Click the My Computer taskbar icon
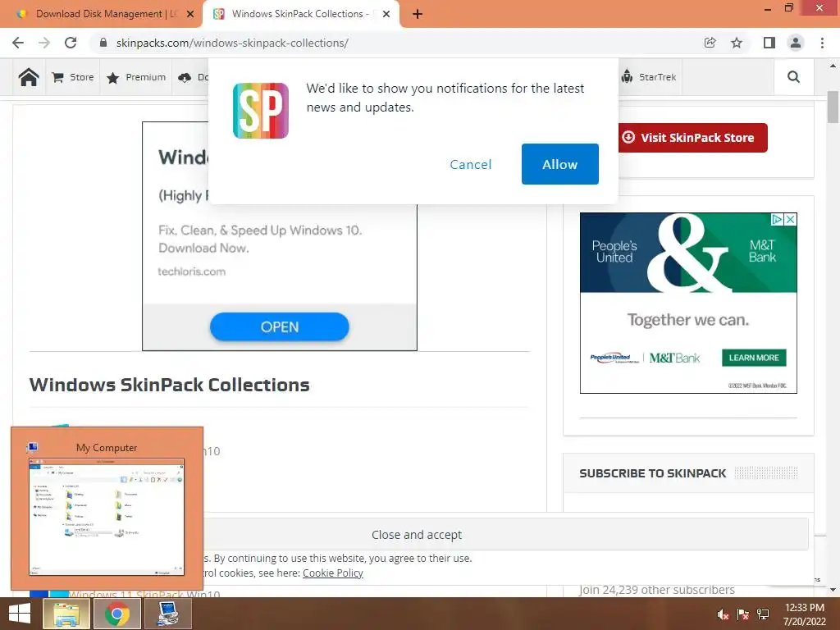 coord(167,614)
